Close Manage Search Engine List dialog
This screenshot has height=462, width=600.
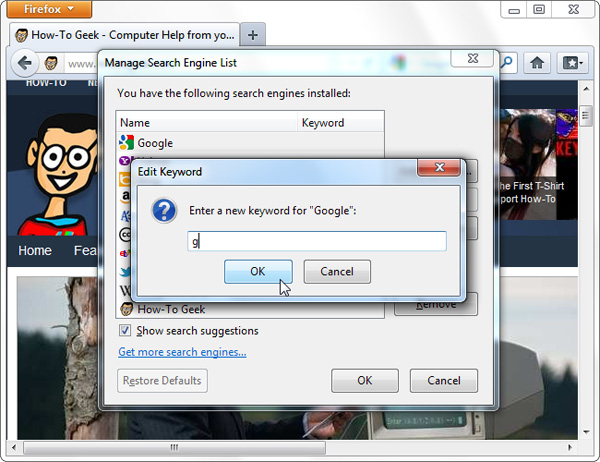[473, 59]
